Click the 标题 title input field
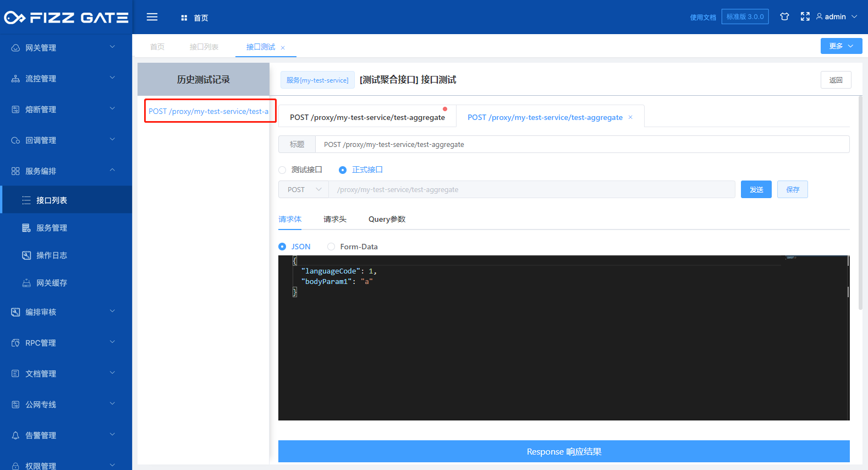Screen dimensions: 868x470 (582, 144)
